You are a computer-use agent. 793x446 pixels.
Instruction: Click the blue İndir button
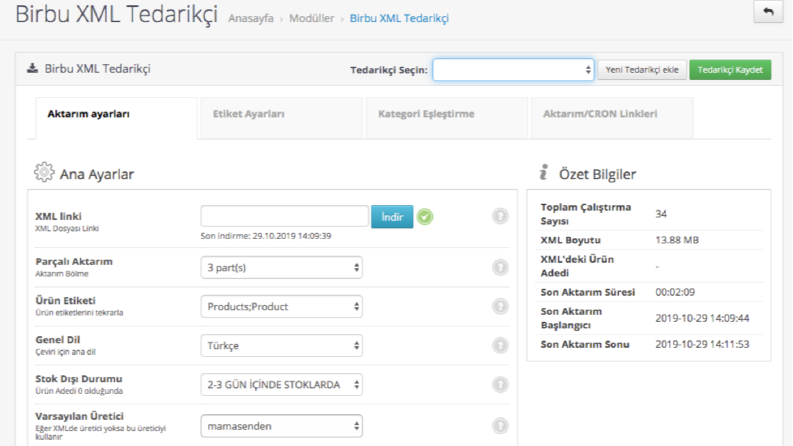point(392,217)
